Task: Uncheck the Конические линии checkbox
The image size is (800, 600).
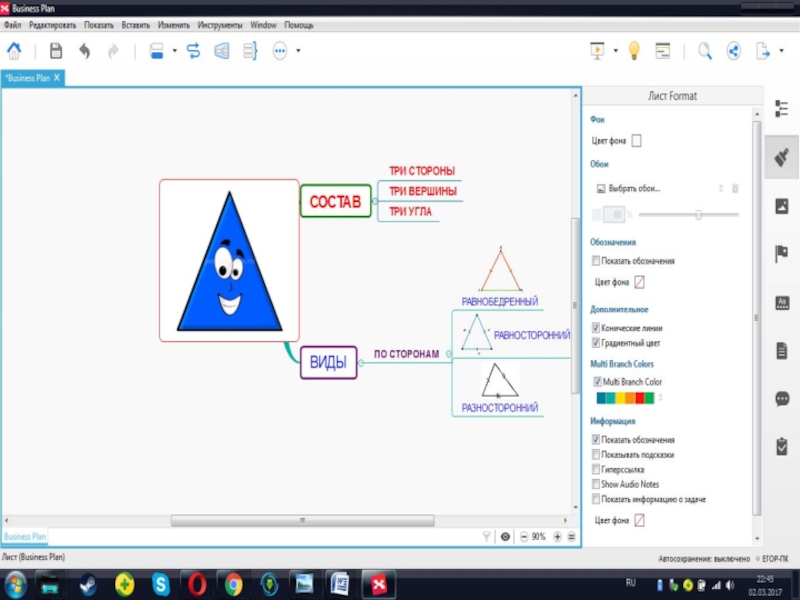Action: [597, 328]
